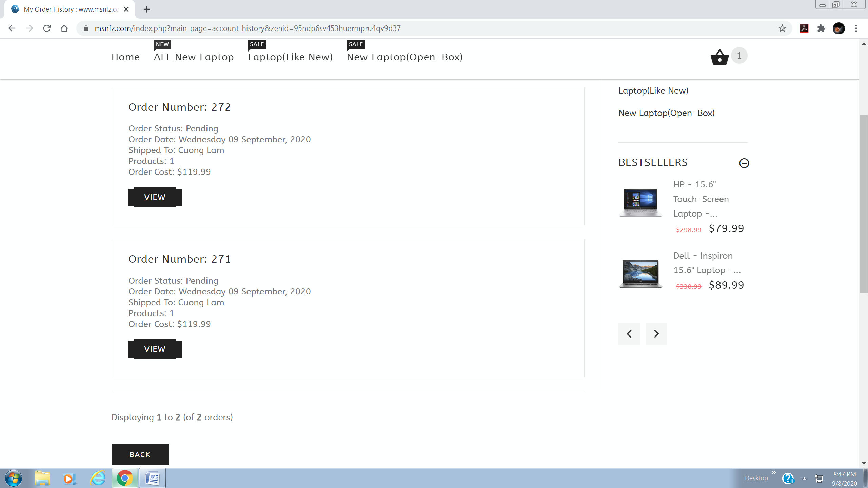Show previous bestsellers slide
Viewport: 868px width, 488px height.
[629, 334]
